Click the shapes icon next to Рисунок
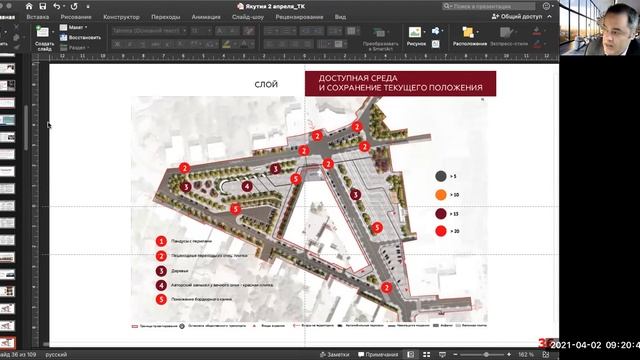640x360 pixels. 436,31
